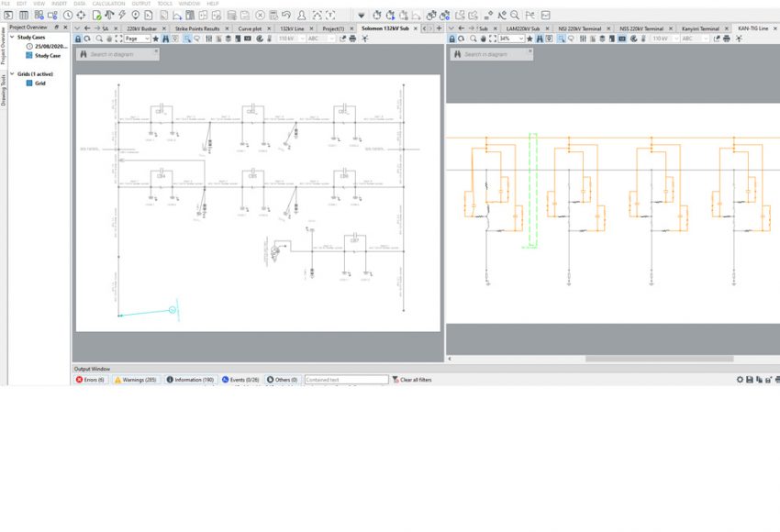Collapse the Study Cases tree node
This screenshot has width=780, height=532.
[x=13, y=38]
